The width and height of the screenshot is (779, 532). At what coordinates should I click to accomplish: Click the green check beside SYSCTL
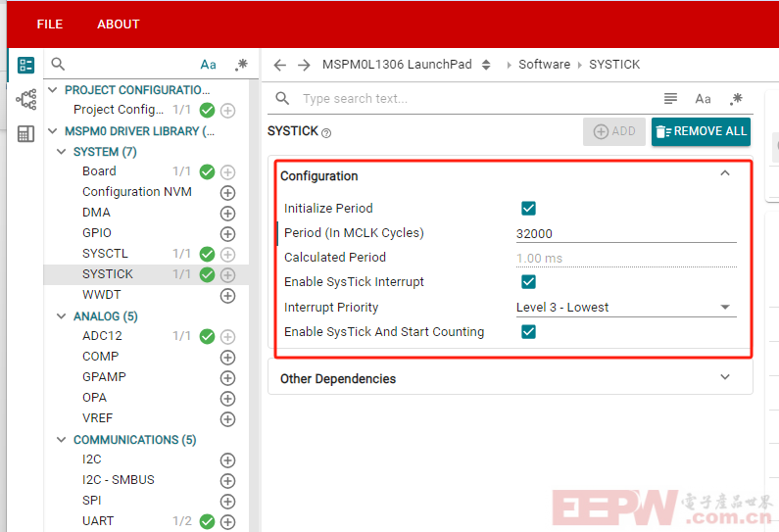(x=207, y=255)
